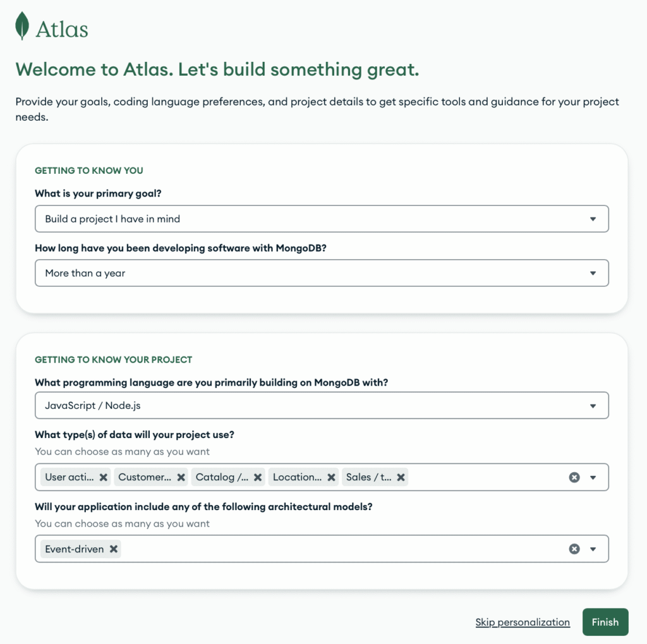
Task: Expand the data types dropdown arrow
Action: [593, 478]
